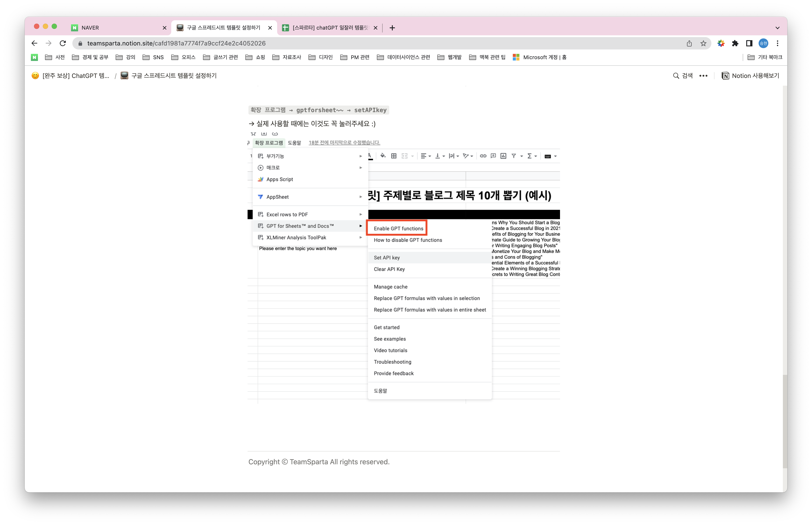Open the SNS bookmark folder
This screenshot has width=812, height=525.
pyautogui.click(x=153, y=57)
